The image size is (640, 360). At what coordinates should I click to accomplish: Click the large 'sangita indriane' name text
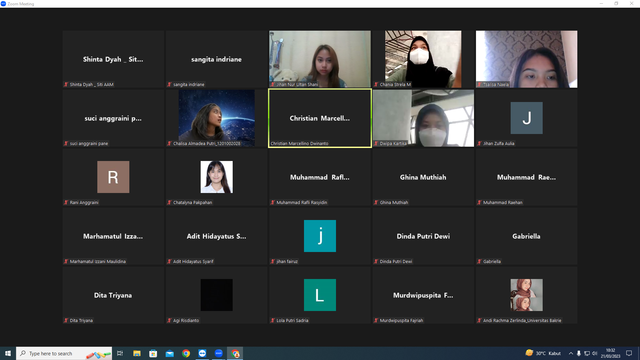pyautogui.click(x=216, y=60)
